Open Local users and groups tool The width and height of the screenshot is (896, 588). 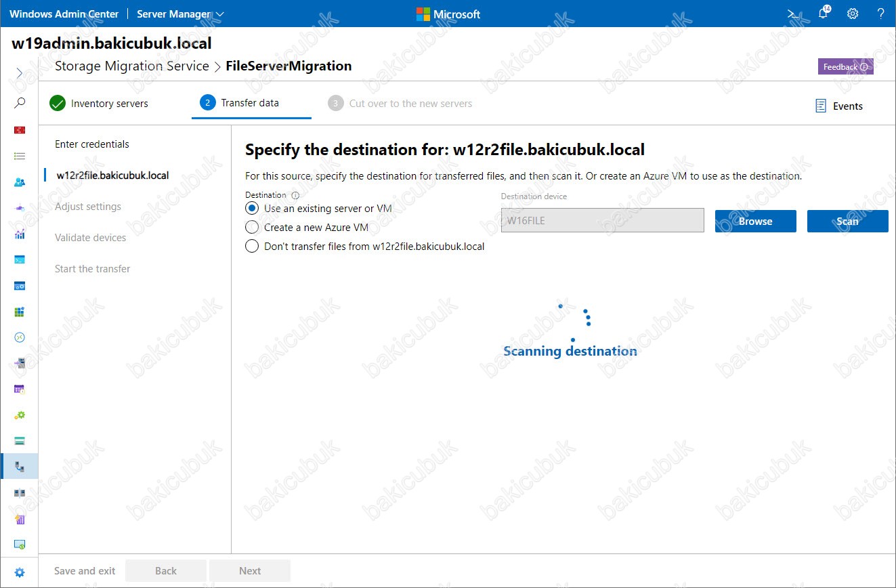[x=20, y=182]
